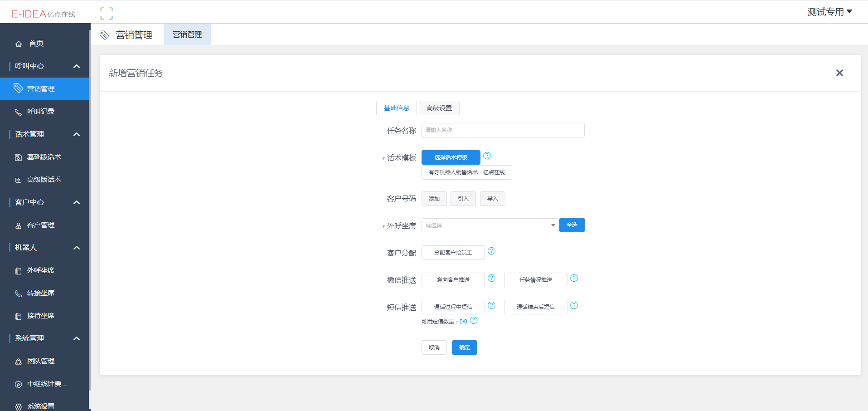Image resolution: width=868 pixels, height=411 pixels.
Task: Toggle the 分配客户给员工 option
Action: point(453,253)
